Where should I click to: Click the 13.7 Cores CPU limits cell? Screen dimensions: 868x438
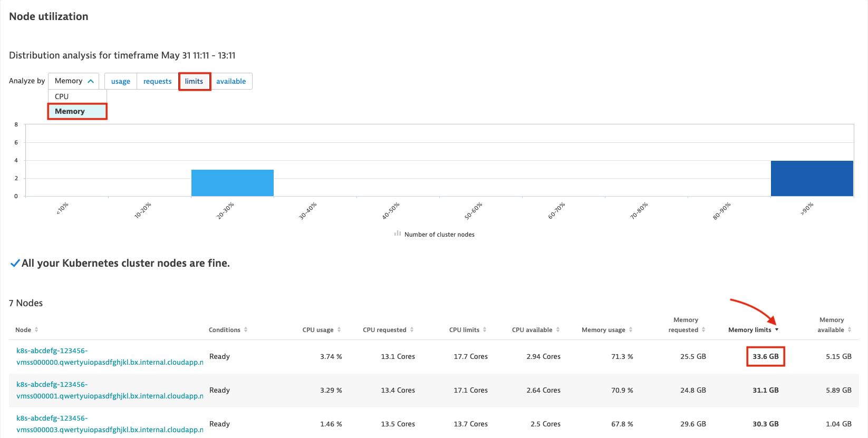pyautogui.click(x=471, y=424)
